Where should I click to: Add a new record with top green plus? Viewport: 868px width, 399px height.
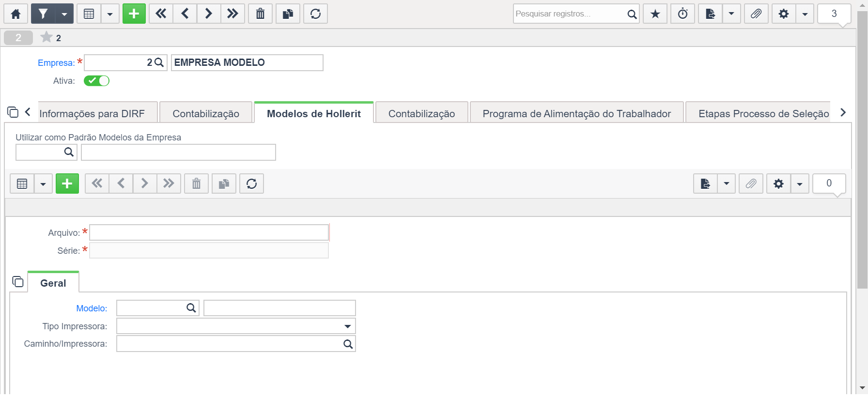click(x=134, y=14)
